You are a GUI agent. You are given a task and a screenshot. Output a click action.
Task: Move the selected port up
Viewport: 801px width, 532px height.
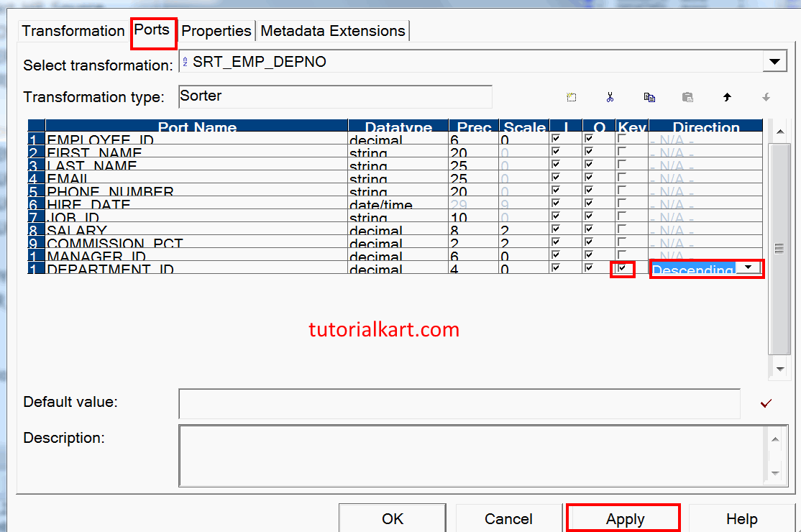pos(727,97)
